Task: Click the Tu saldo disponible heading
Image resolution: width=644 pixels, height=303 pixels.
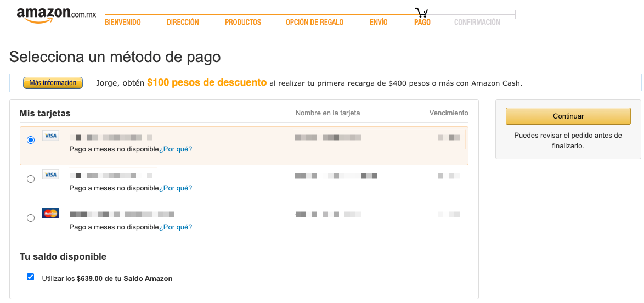Action: coord(63,256)
